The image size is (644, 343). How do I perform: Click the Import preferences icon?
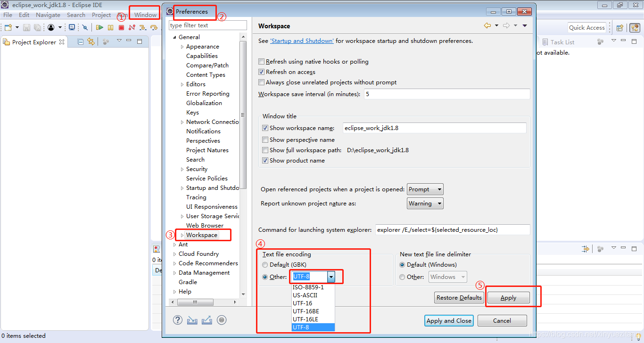(192, 320)
